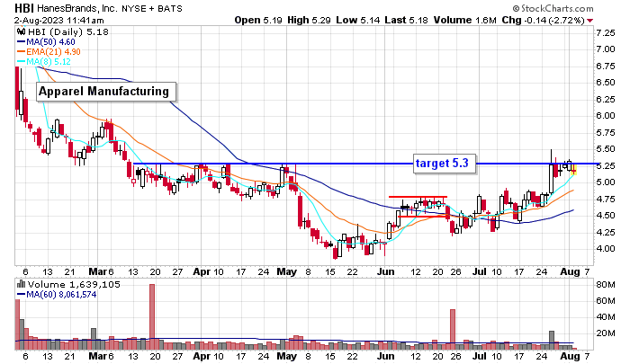Click the 4.25 price axis label

pyautogui.click(x=606, y=233)
